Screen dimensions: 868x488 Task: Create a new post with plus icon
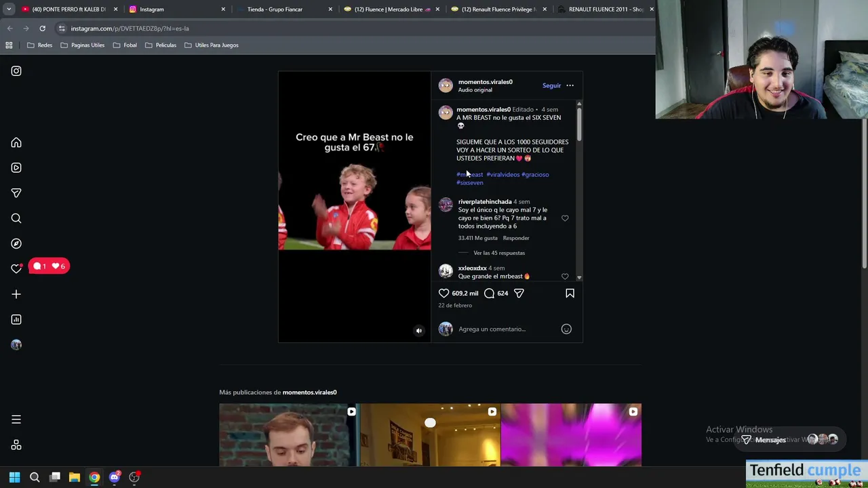point(16,294)
